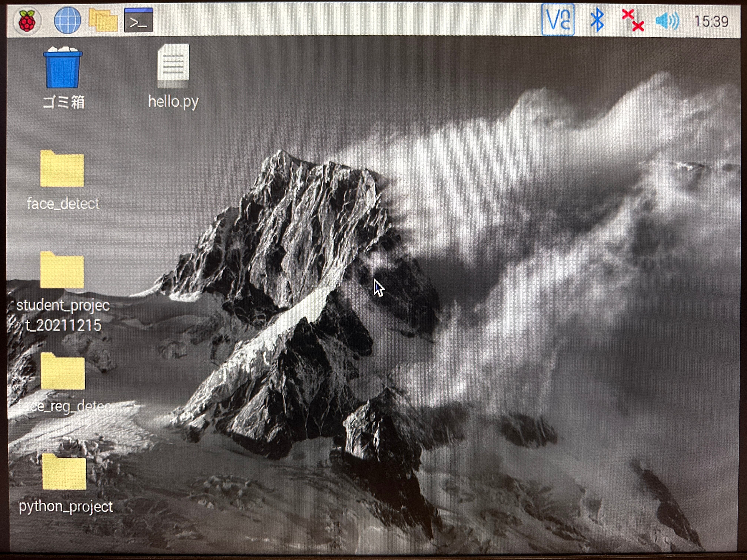
Task: Select the face_detect folder icon
Action: pyautogui.click(x=62, y=169)
